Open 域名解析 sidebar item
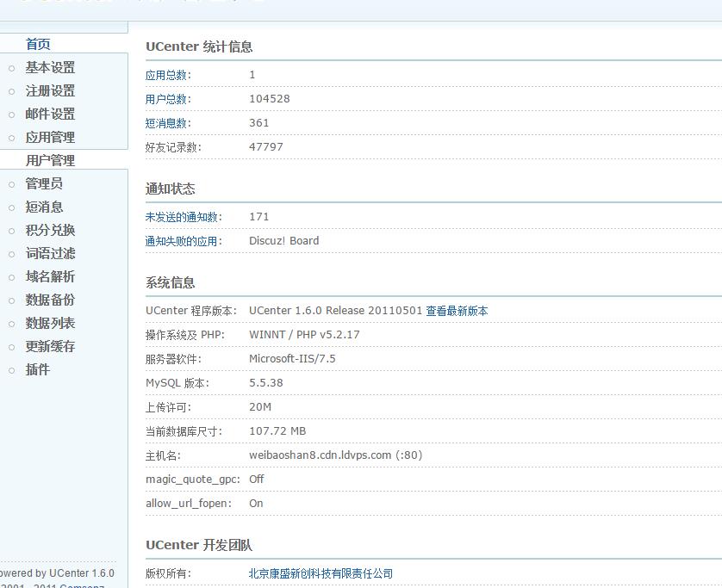Image resolution: width=722 pixels, height=588 pixels. coord(50,276)
